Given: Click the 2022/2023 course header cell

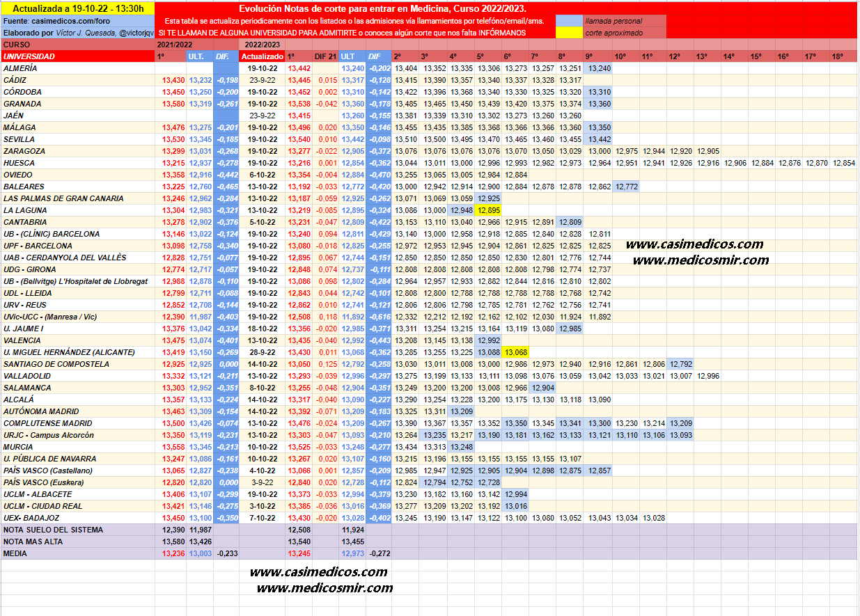Looking at the screenshot, I should (x=260, y=45).
